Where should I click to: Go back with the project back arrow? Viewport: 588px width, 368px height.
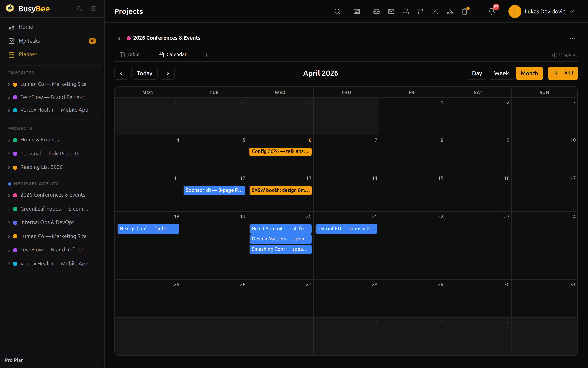click(119, 38)
